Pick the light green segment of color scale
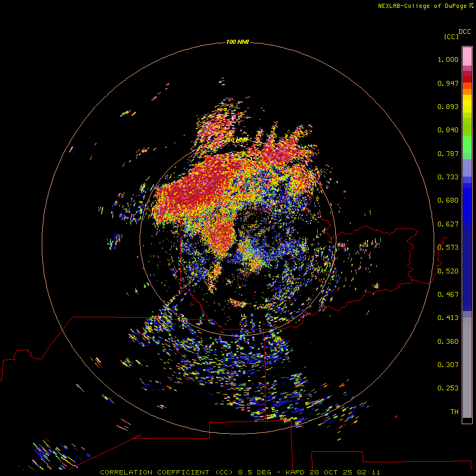Viewport: 476px width, 476px height. (467, 144)
